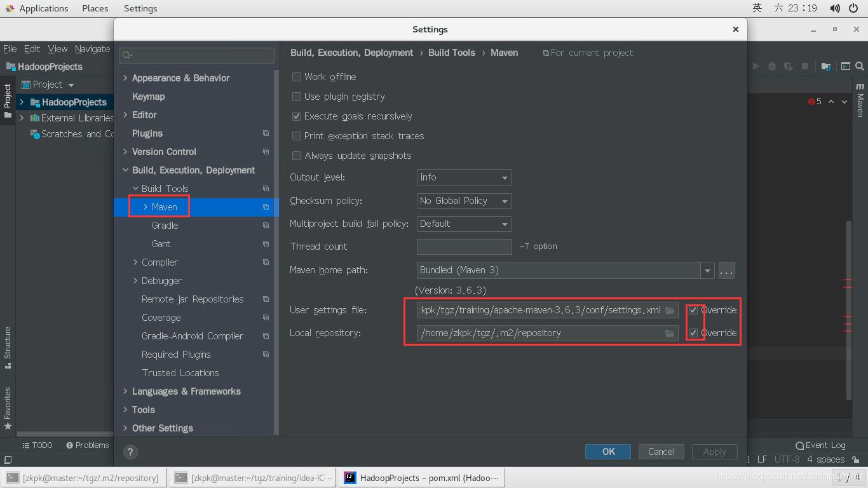868x488 pixels.
Task: Open the Navigate menu
Action: point(92,48)
